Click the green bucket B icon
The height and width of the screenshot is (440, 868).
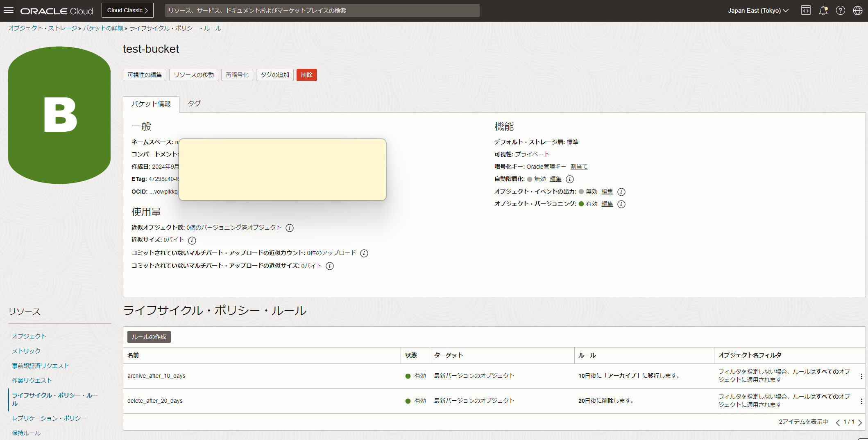(59, 115)
